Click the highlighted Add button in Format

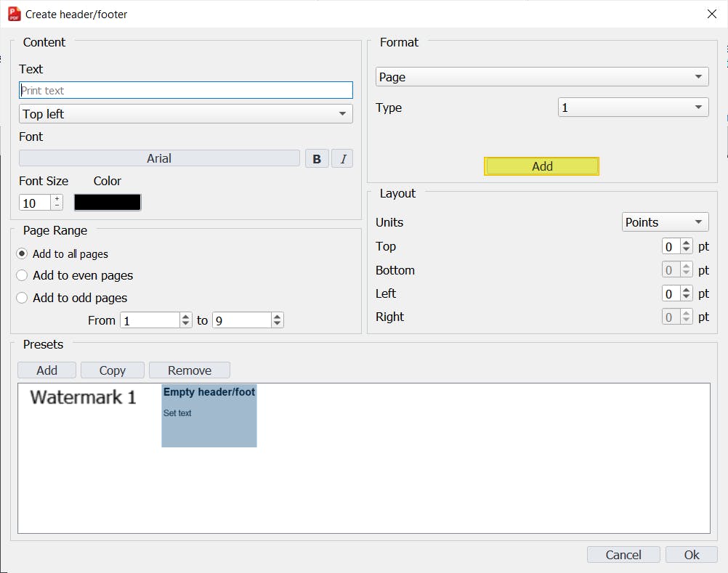tap(541, 166)
